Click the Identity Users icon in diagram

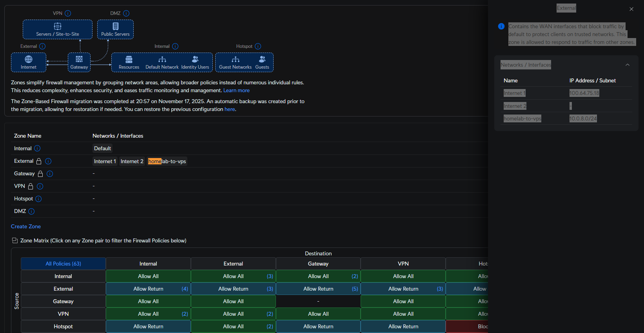[195, 59]
